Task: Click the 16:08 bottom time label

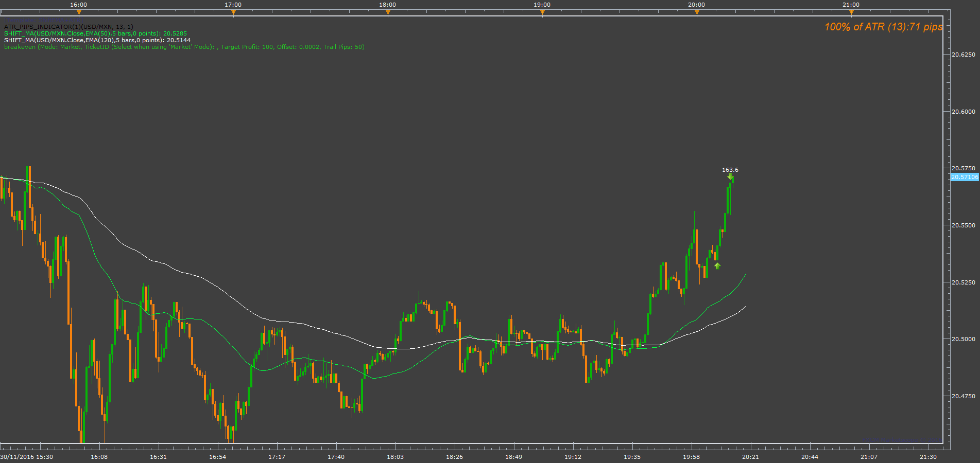Action: (99, 457)
